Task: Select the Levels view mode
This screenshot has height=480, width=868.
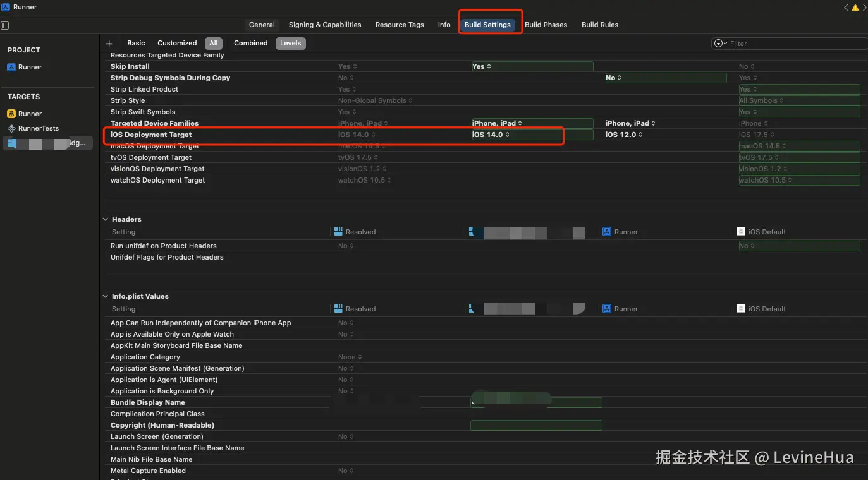Action: point(291,43)
